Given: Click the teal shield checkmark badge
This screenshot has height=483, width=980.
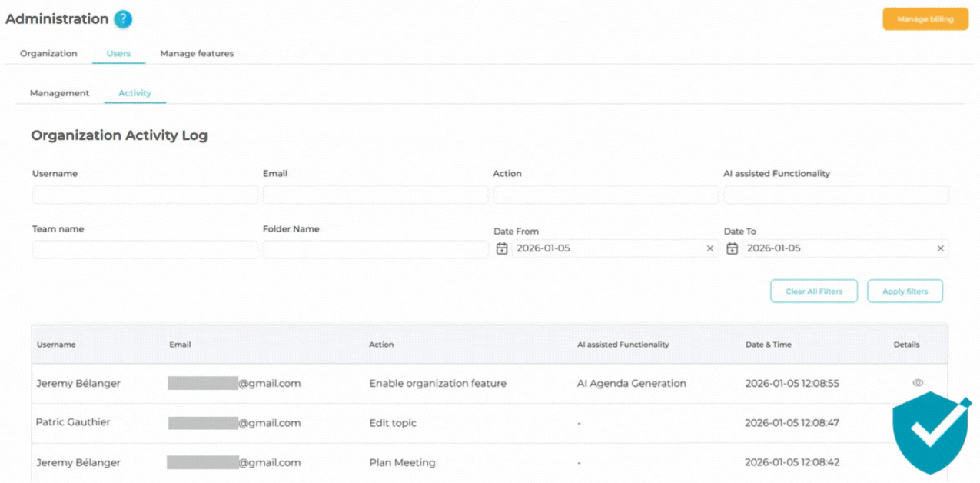Looking at the screenshot, I should point(930,435).
